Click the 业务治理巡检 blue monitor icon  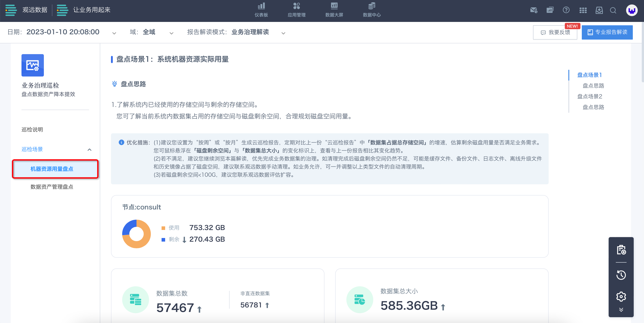click(x=32, y=65)
